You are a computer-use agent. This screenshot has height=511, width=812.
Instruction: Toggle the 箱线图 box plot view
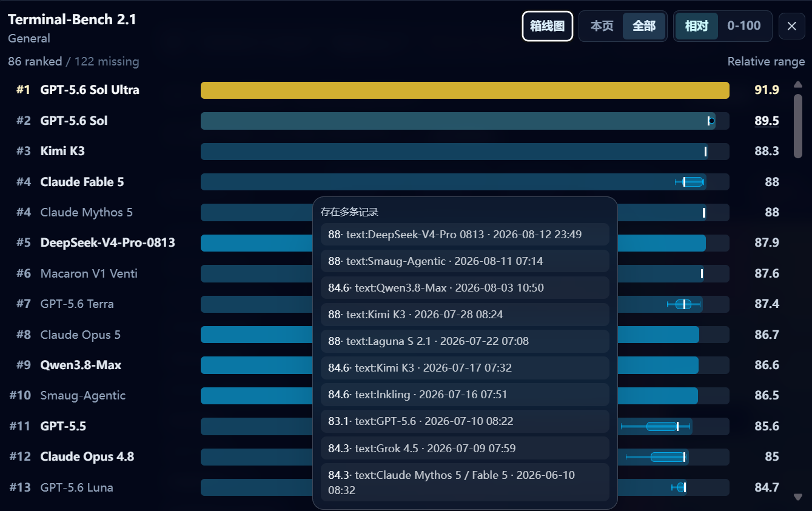[x=548, y=26]
